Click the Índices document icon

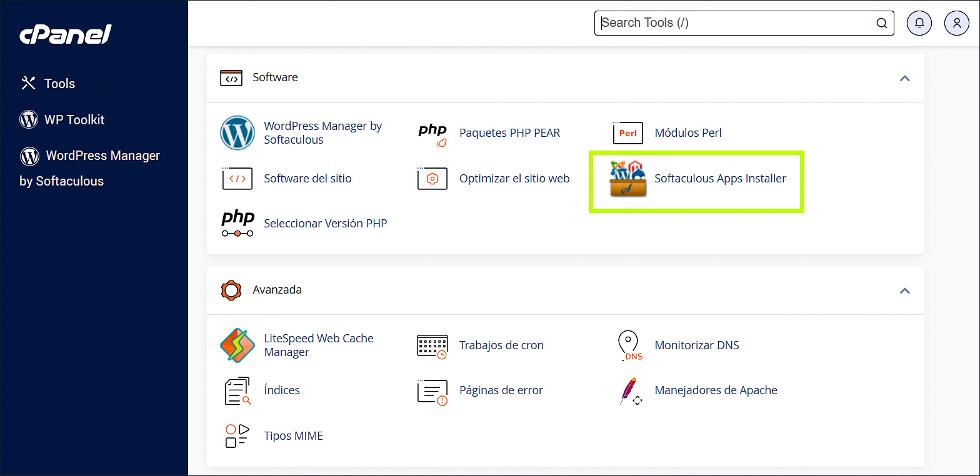point(237,391)
